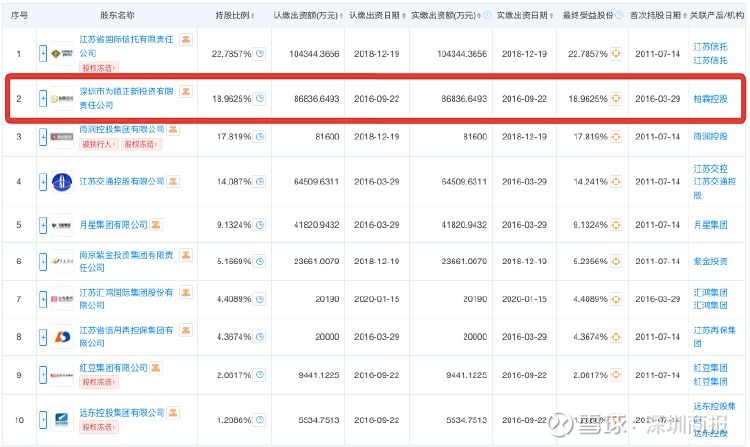Open shareholder link 江苏省国际信托有限责任公司

tap(126, 46)
